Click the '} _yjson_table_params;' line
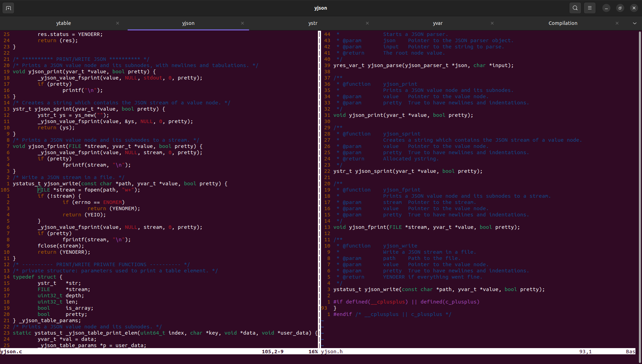Image resolution: width=642 pixels, height=364 pixels. [x=47, y=320]
